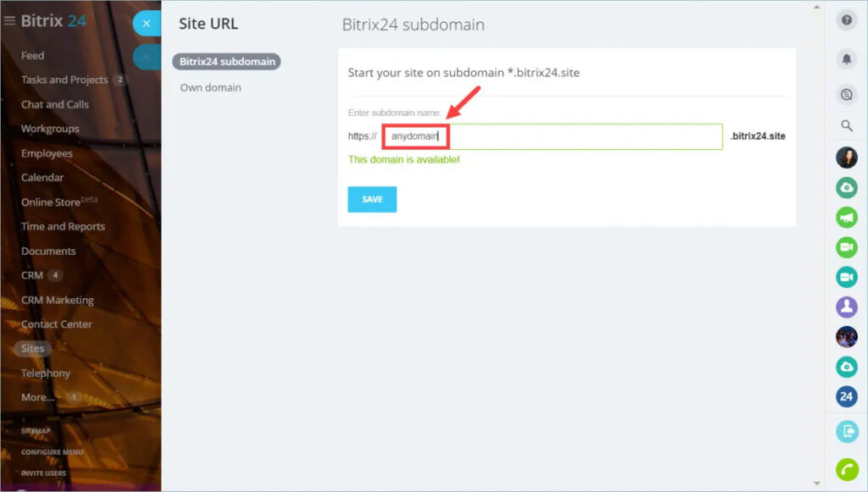Open Tasks and Projects in sidebar
The height and width of the screenshot is (492, 868).
click(x=64, y=80)
